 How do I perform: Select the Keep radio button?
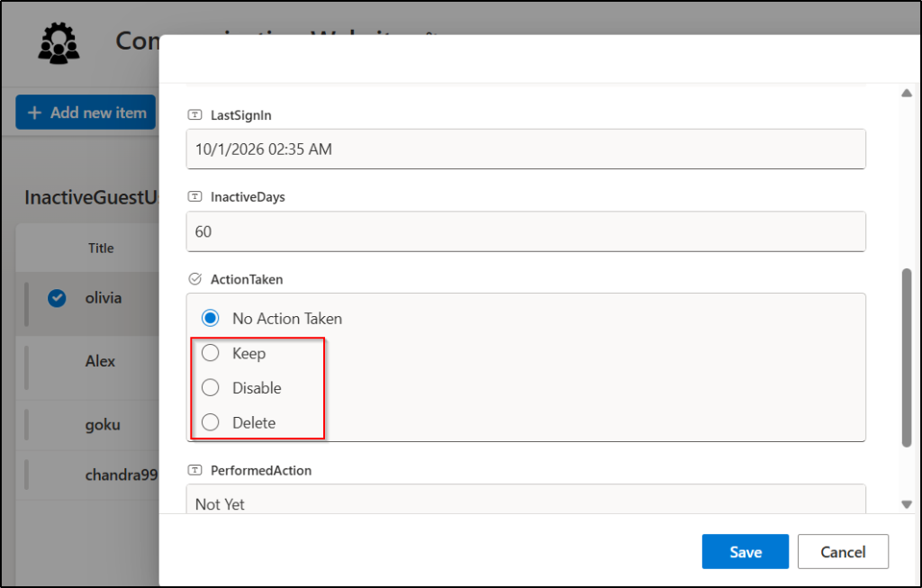click(210, 353)
